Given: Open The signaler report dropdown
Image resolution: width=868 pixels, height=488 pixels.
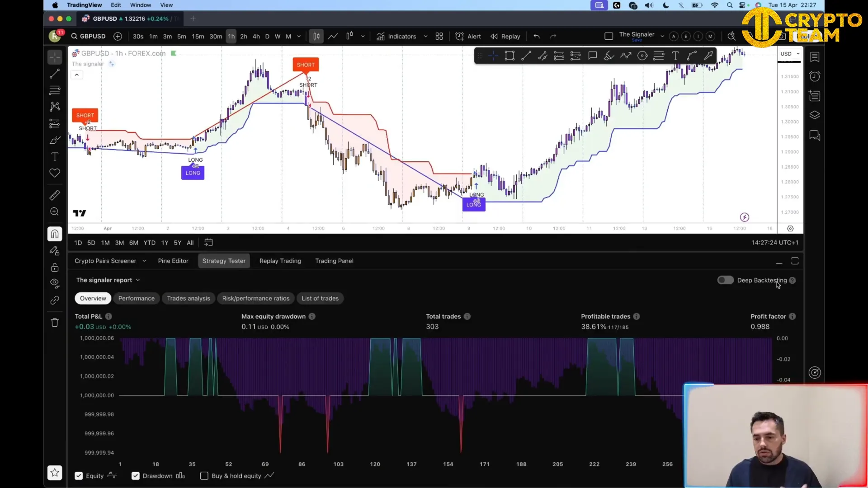Looking at the screenshot, I should click(x=108, y=280).
